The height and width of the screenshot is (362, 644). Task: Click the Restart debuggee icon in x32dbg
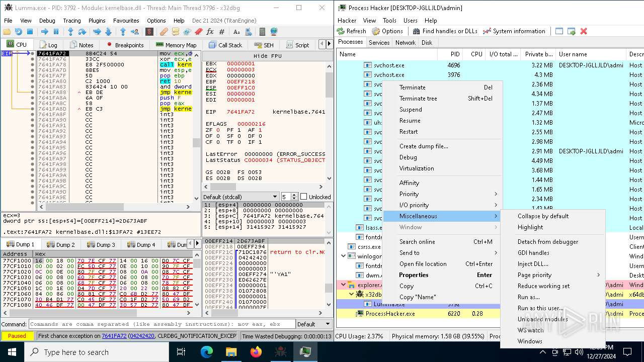(19, 32)
